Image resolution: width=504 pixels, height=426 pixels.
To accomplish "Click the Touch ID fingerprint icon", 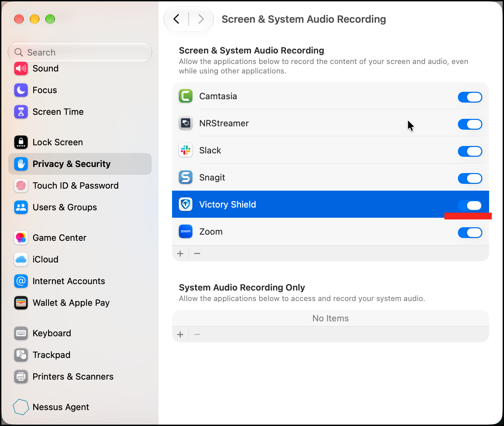I will click(21, 186).
